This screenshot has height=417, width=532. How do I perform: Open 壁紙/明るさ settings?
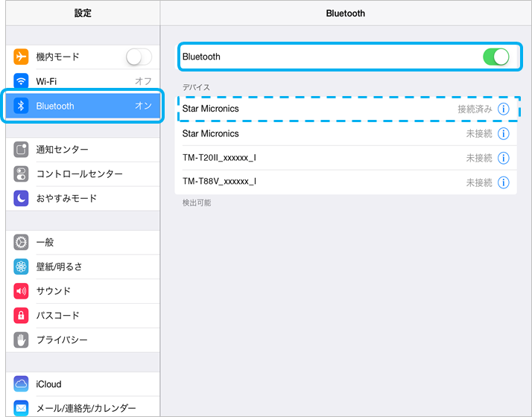tap(83, 267)
